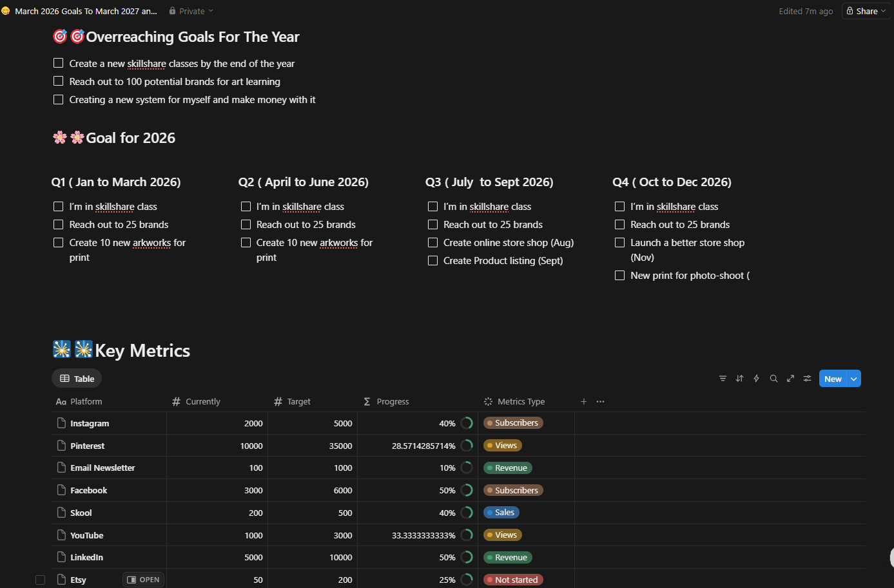Open the database as full page
Image resolution: width=894 pixels, height=588 pixels.
point(790,379)
